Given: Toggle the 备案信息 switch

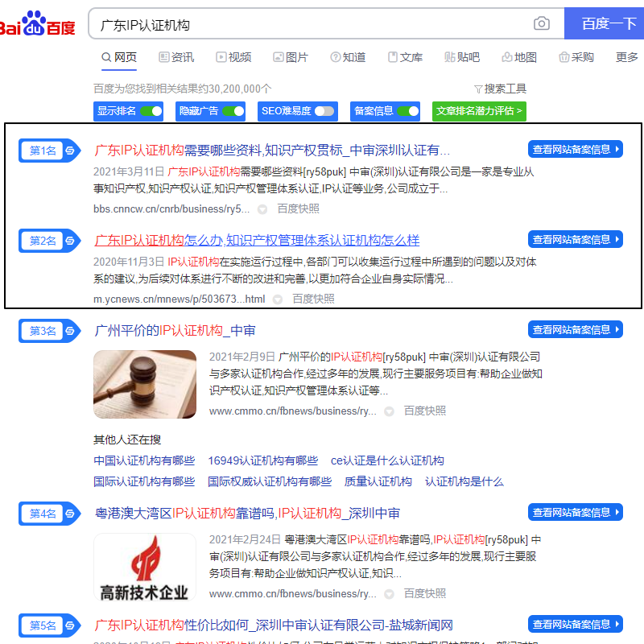Looking at the screenshot, I should (x=408, y=111).
